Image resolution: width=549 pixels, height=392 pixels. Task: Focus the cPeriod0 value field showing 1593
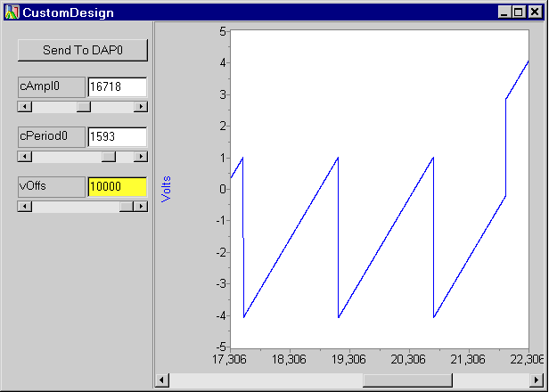tap(118, 136)
